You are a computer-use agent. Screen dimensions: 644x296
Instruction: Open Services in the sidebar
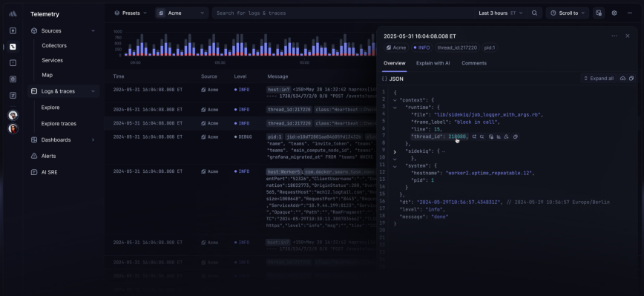click(x=52, y=60)
